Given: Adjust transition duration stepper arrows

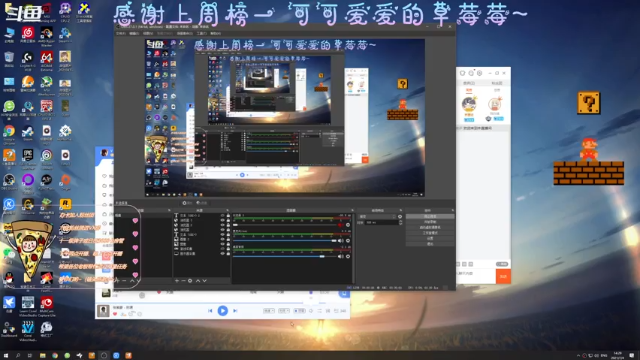Looking at the screenshot, I should pyautogui.click(x=400, y=222).
